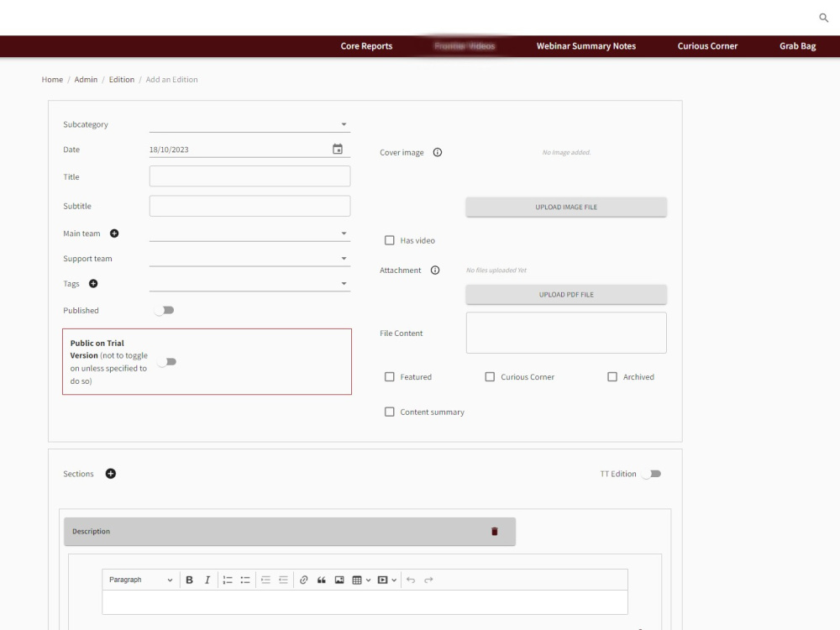Insert media in editor

click(382, 580)
